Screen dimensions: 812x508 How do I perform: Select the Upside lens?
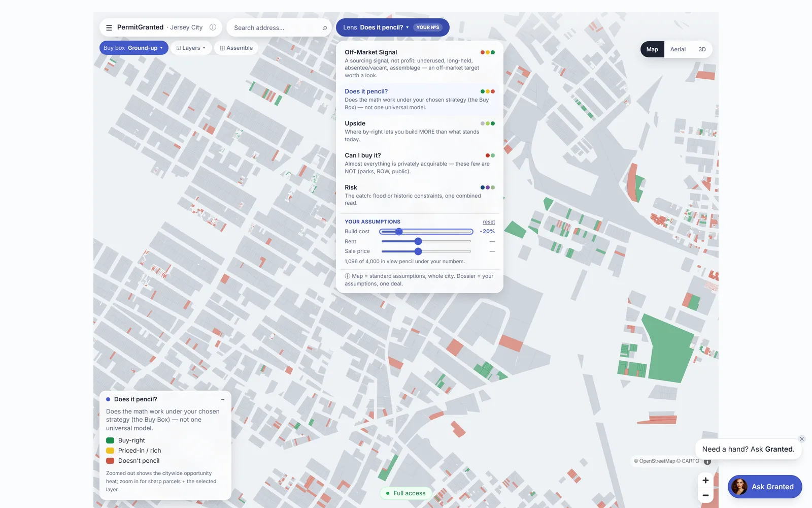pyautogui.click(x=419, y=131)
